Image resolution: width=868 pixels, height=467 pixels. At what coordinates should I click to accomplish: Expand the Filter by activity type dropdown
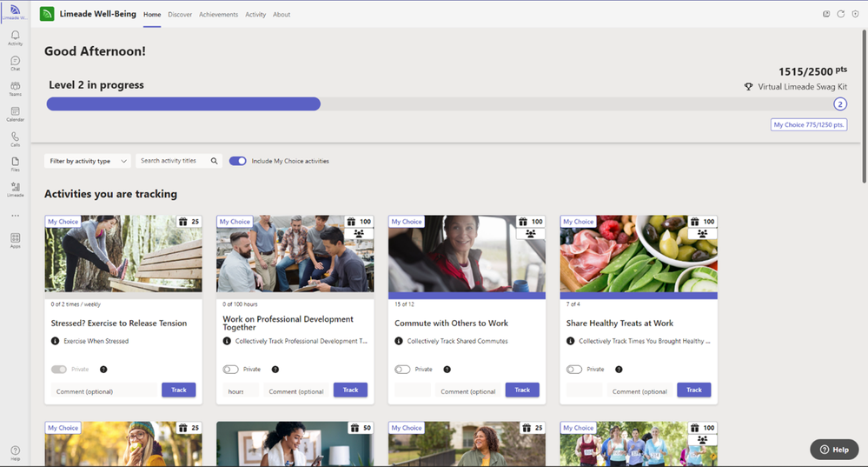click(x=88, y=161)
